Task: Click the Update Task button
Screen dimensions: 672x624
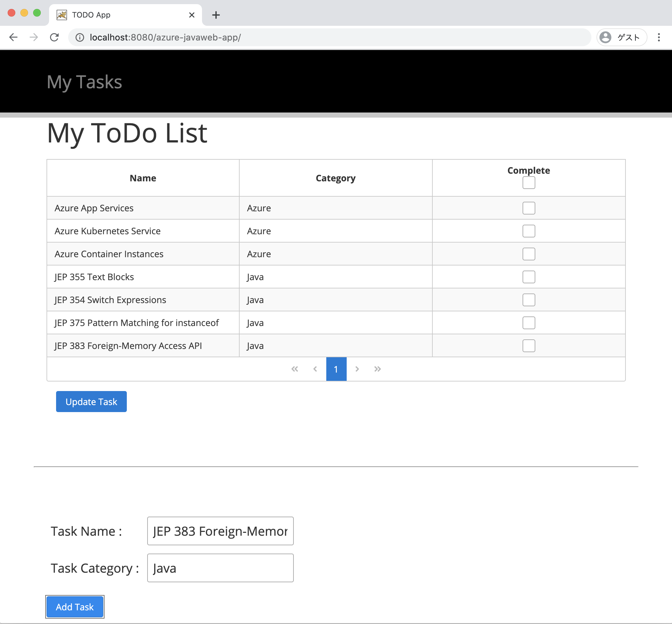Action: tap(91, 401)
